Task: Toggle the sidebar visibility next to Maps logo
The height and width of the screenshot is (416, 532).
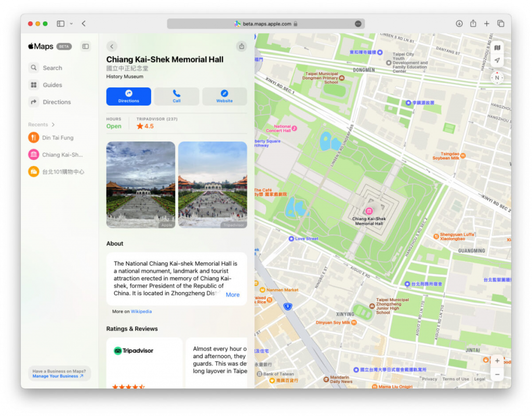Action: click(85, 46)
